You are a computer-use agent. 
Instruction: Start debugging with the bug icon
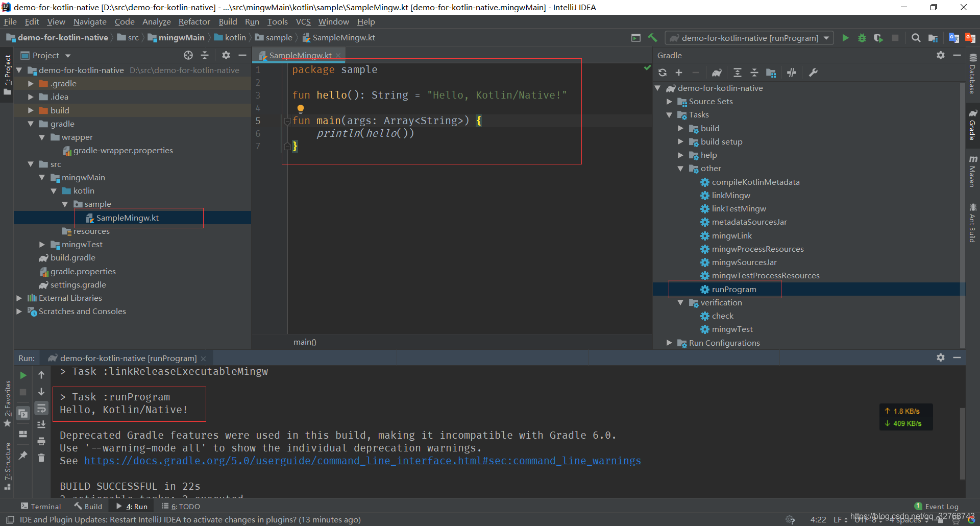pos(862,38)
